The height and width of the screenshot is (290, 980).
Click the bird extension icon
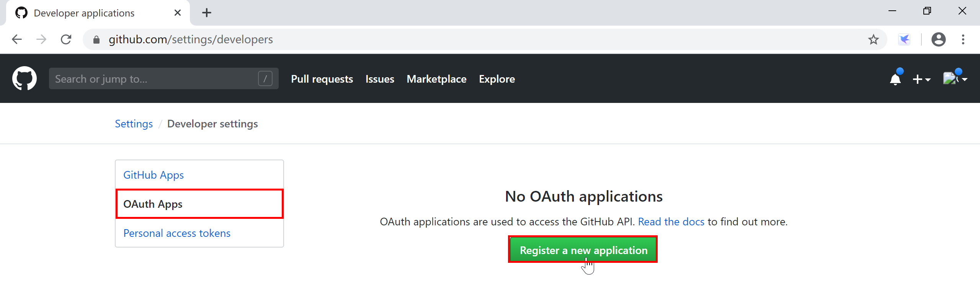(x=904, y=39)
